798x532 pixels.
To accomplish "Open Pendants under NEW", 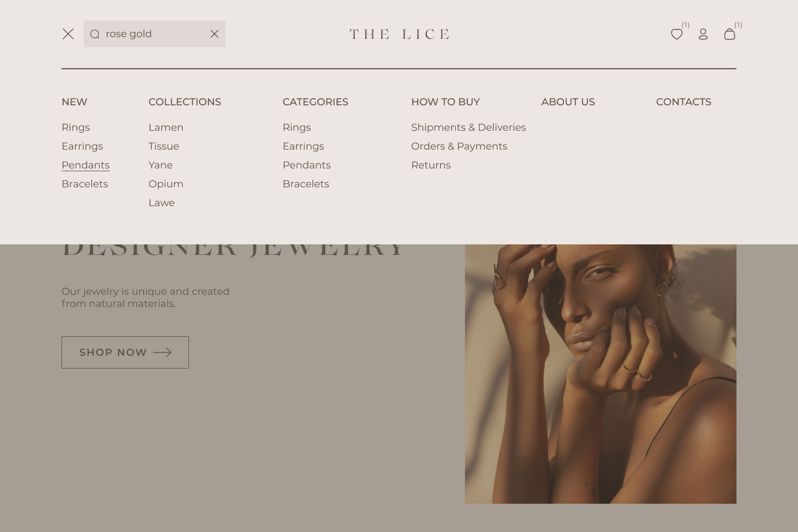I will (85, 165).
